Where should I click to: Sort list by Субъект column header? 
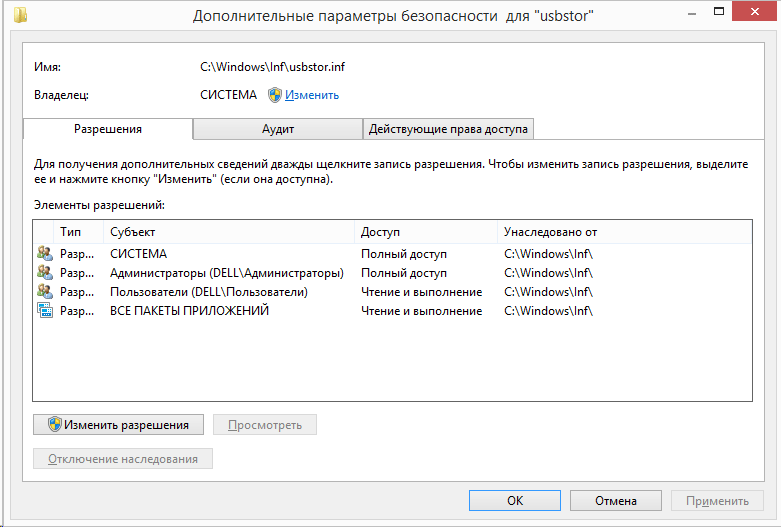pyautogui.click(x=230, y=232)
